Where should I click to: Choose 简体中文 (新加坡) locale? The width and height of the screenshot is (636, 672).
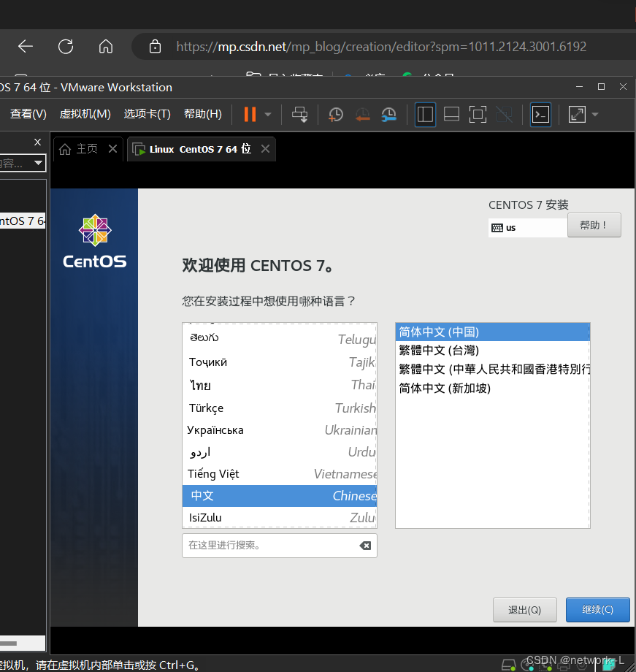pyautogui.click(x=492, y=389)
